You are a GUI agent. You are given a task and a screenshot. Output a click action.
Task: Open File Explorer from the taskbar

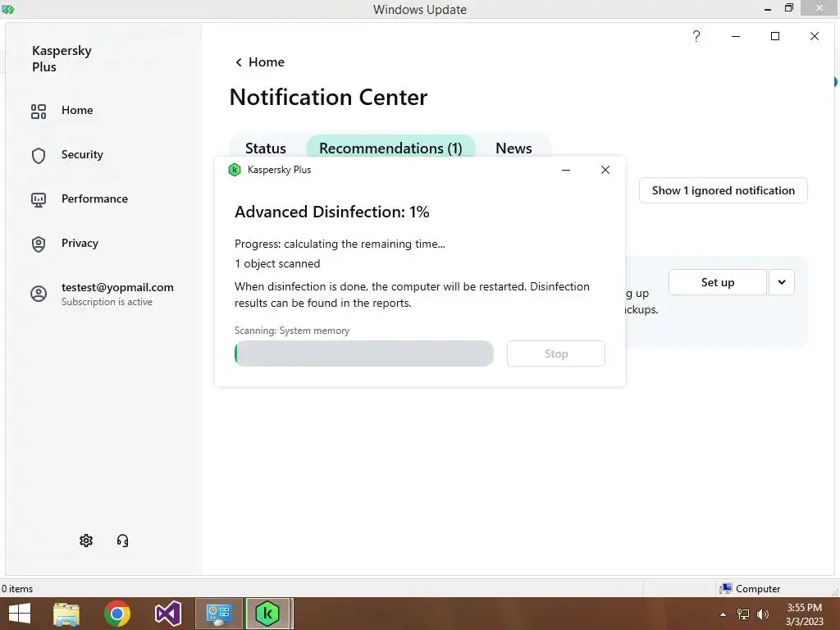(x=66, y=614)
